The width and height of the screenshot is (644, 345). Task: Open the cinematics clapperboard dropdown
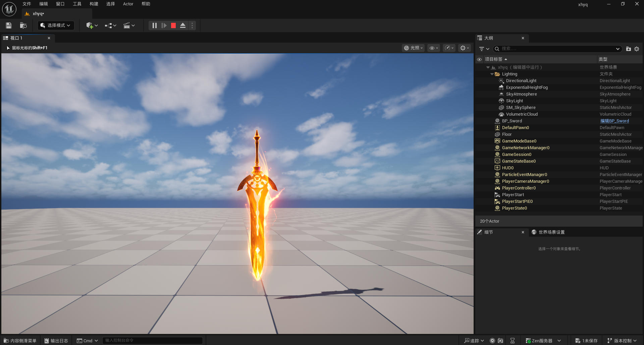click(x=129, y=25)
